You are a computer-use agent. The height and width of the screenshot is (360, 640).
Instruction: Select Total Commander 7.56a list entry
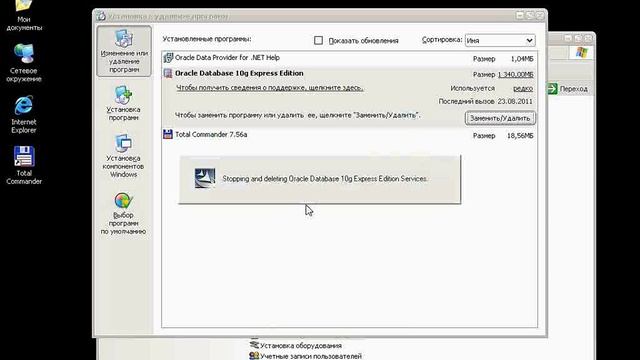[x=349, y=135]
